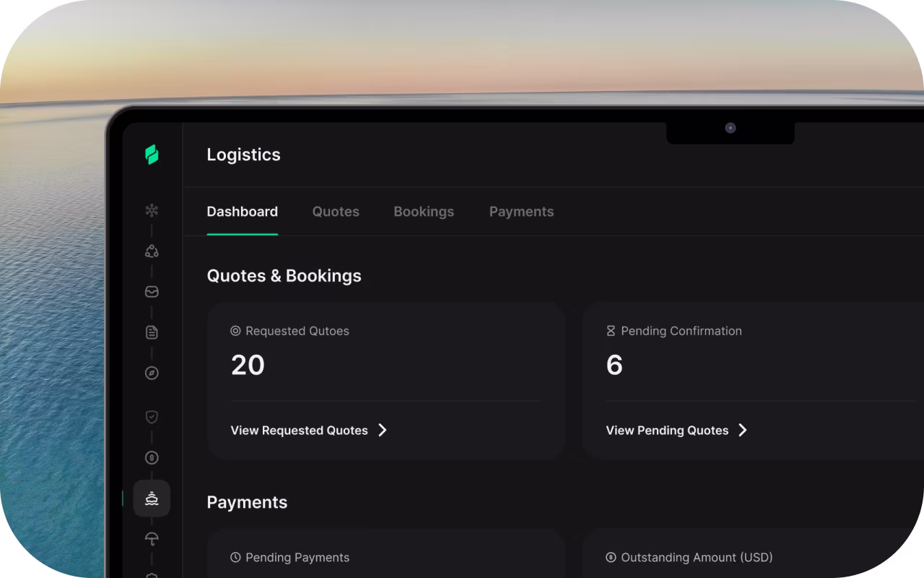Click the Quotes & Bookings heading
Viewport: 924px width, 578px height.
click(284, 276)
